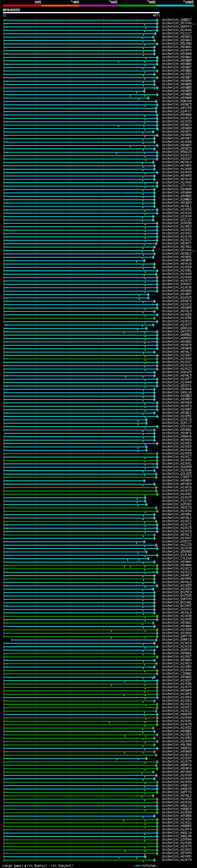Select the UniRef100_B9NJ68 label

pyautogui.click(x=177, y=101)
